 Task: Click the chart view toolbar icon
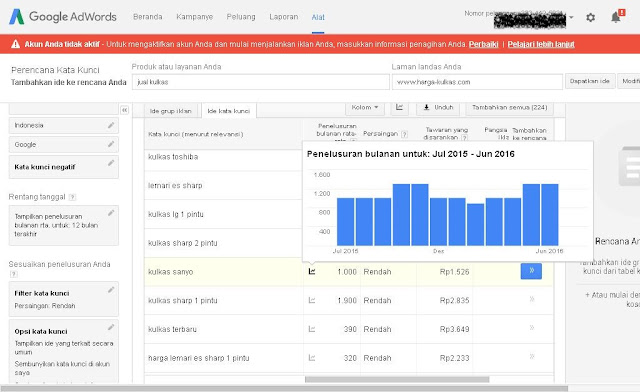[x=400, y=107]
